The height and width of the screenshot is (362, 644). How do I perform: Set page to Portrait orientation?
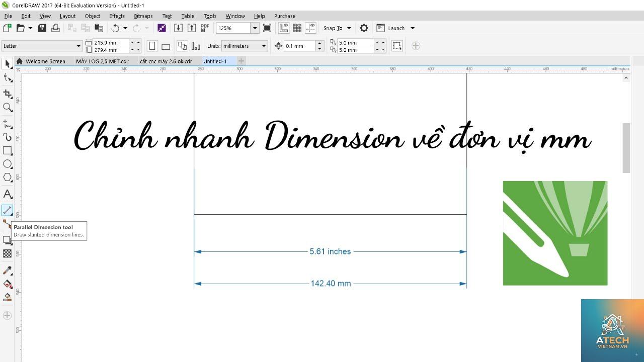(152, 46)
